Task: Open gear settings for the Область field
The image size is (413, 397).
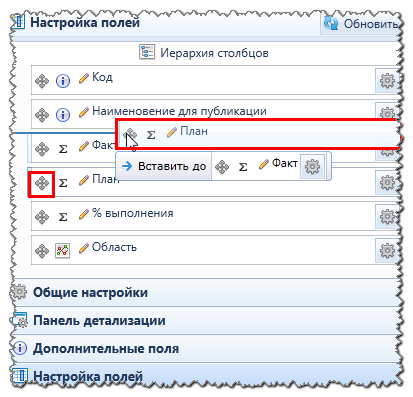Action: click(x=387, y=250)
